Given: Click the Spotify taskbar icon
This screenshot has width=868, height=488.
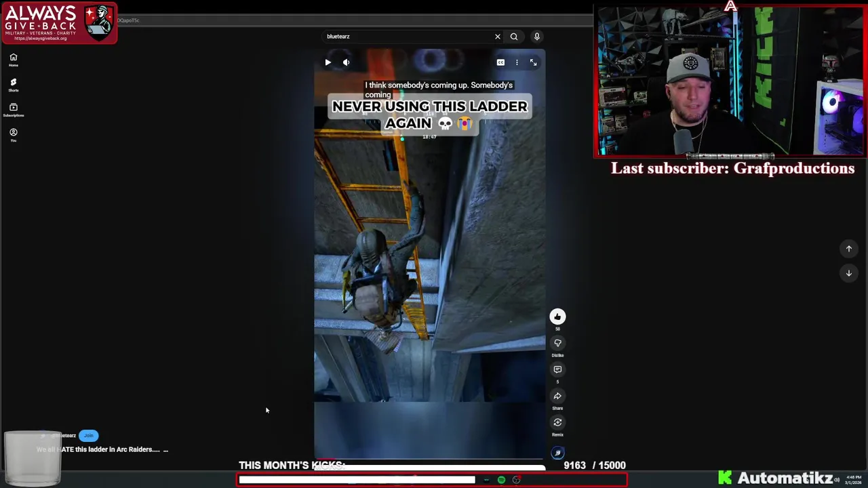Looking at the screenshot, I should pyautogui.click(x=501, y=480).
